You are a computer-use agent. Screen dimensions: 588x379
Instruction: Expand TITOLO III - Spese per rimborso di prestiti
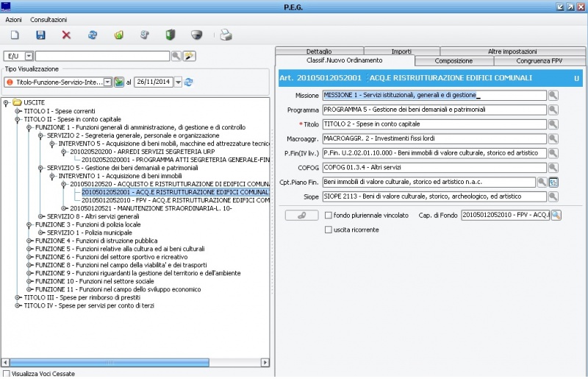click(18, 297)
